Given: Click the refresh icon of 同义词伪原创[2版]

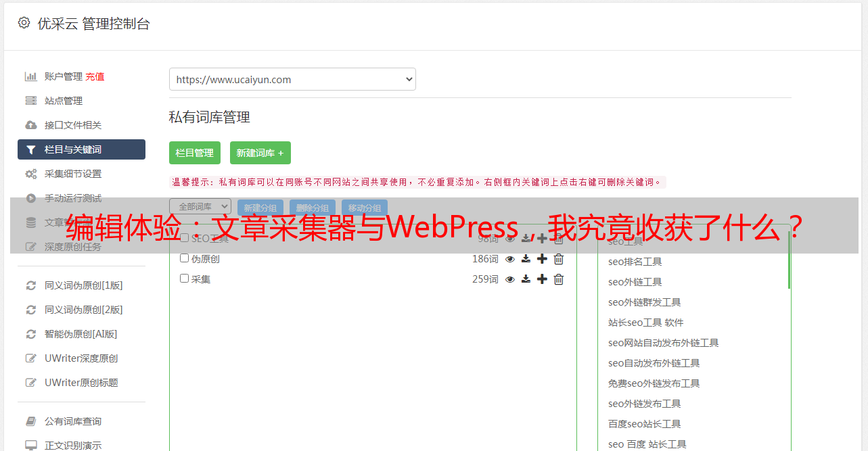Looking at the screenshot, I should click(30, 310).
